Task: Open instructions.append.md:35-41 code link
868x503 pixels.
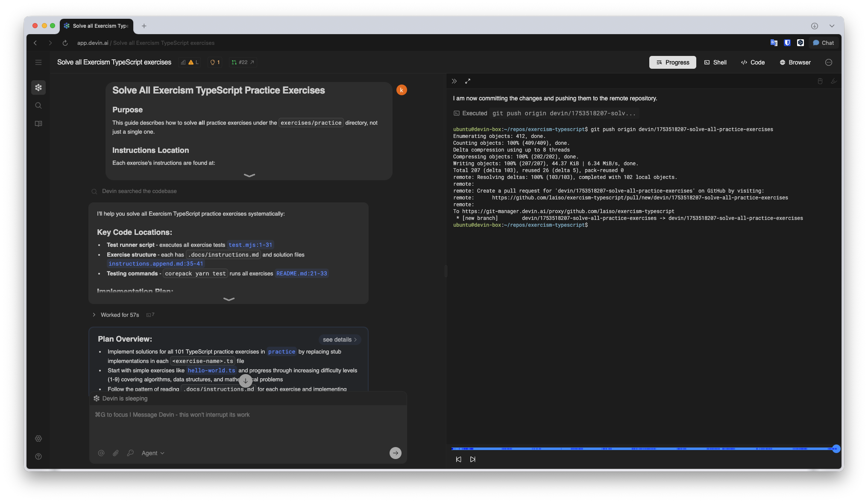Action: pos(156,264)
